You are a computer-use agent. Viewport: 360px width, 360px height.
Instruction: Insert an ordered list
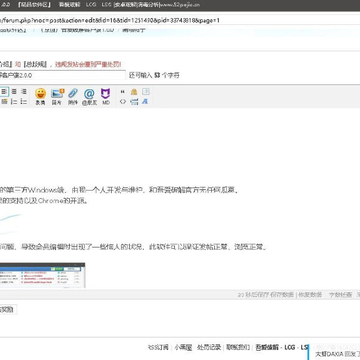[x=14, y=102]
